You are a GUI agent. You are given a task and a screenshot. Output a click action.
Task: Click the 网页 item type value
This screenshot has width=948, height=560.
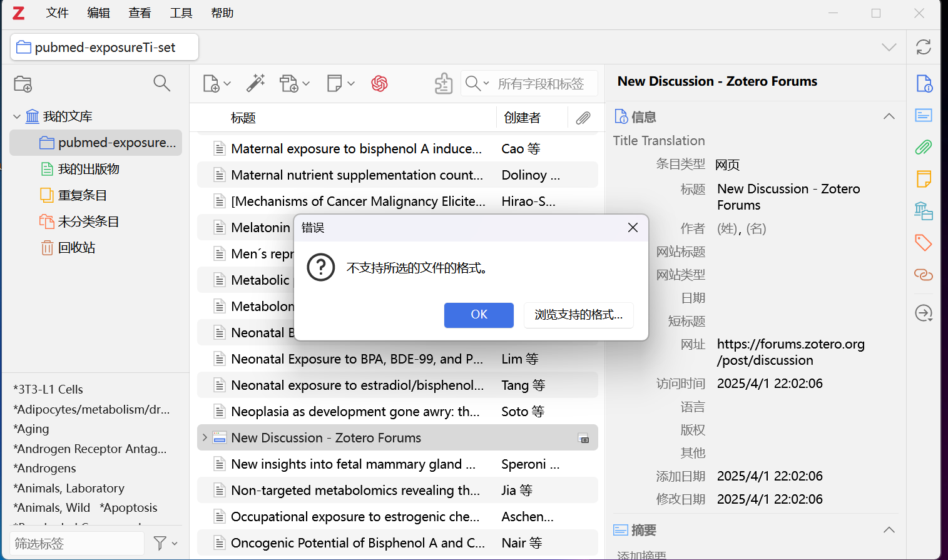click(x=727, y=165)
